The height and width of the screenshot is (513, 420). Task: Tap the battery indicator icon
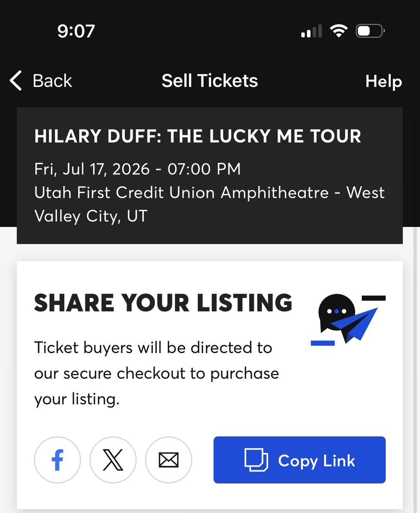click(x=370, y=31)
